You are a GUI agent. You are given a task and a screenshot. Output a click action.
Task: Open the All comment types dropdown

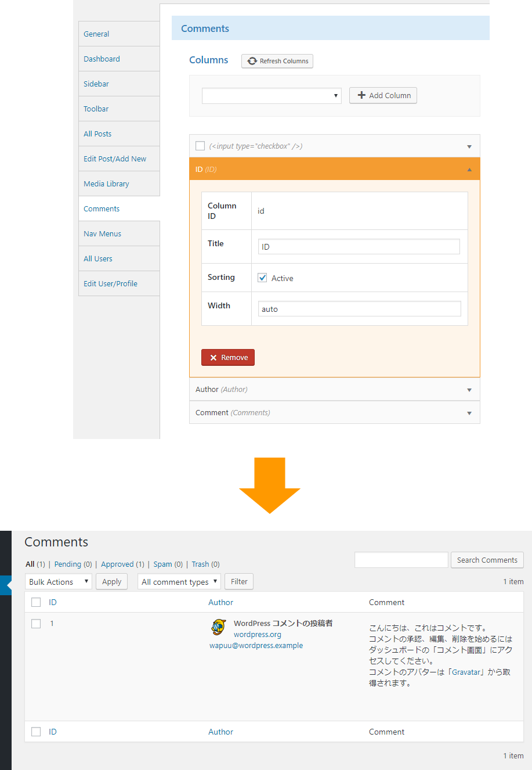point(179,581)
